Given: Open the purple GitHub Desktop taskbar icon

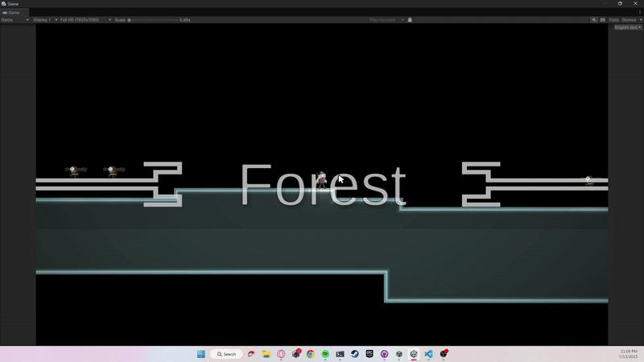Looking at the screenshot, I should [385, 354].
